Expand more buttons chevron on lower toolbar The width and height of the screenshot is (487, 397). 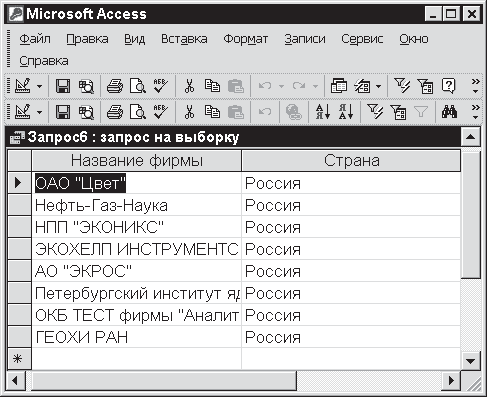point(475,112)
